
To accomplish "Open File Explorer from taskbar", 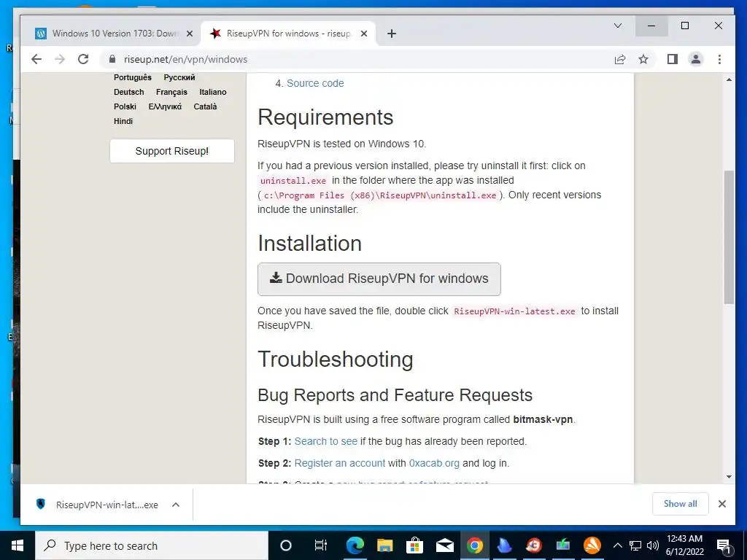I will click(385, 545).
